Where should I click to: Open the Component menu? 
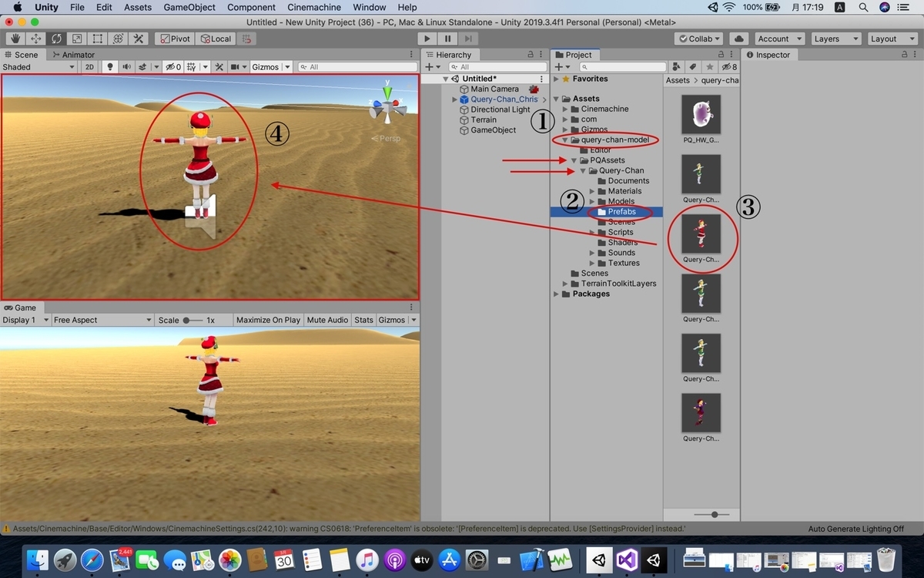tap(252, 7)
